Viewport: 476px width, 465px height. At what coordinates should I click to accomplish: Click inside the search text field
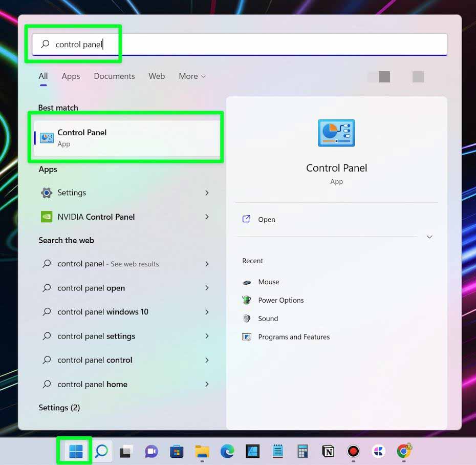tap(240, 45)
